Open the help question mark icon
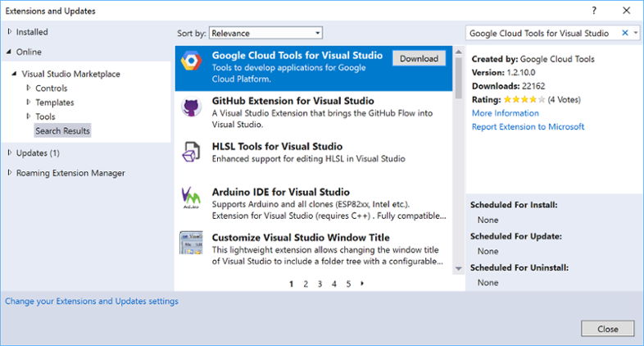Screen dimensions: 644x346 tap(594, 11)
